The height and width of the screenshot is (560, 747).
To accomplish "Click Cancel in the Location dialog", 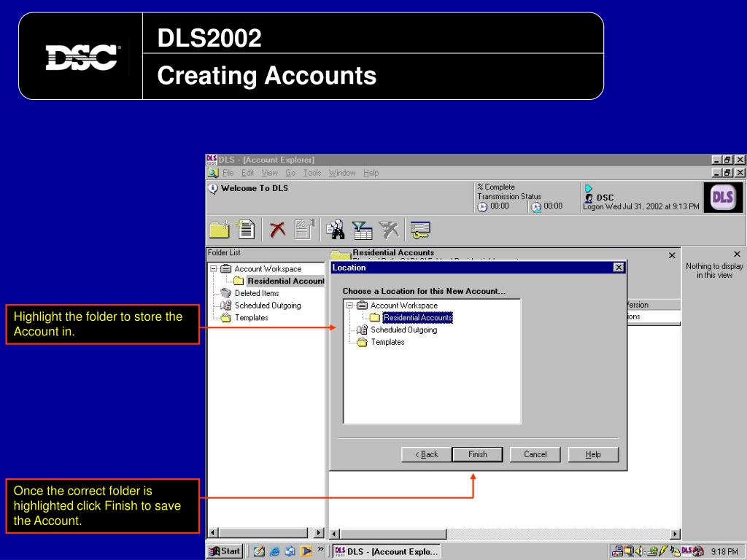I will tap(535, 454).
